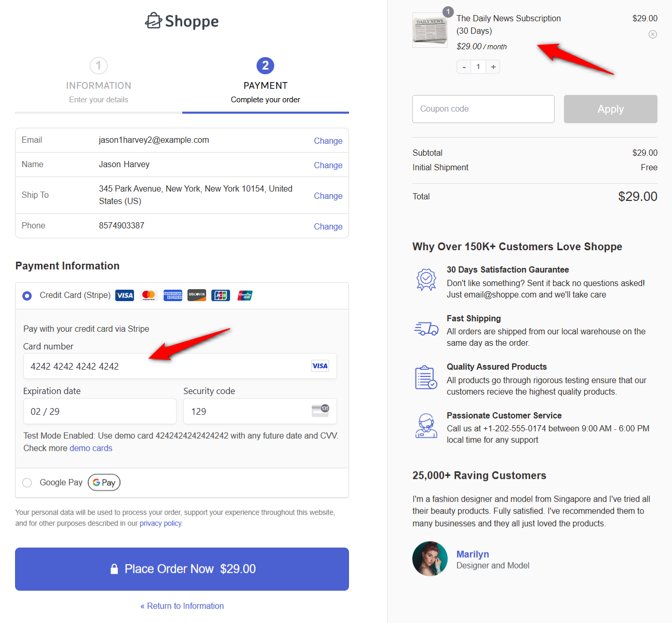Click the Card number field
Screen dimensions: 672x623
180,366
